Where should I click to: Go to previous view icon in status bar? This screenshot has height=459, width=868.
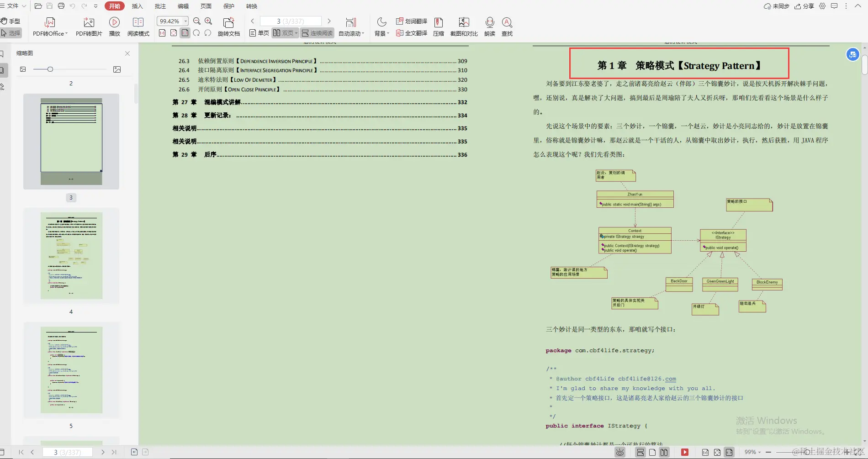(134, 452)
